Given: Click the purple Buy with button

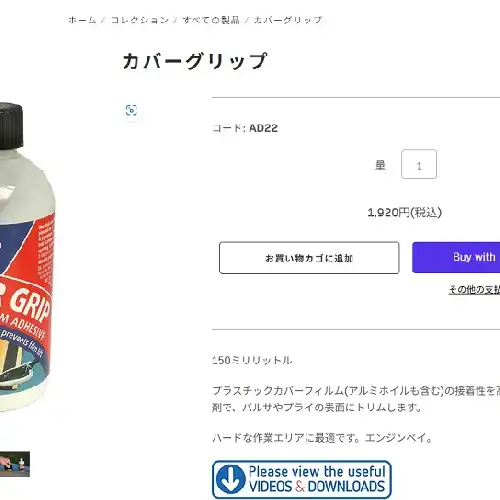Looking at the screenshot, I should pyautogui.click(x=456, y=257).
